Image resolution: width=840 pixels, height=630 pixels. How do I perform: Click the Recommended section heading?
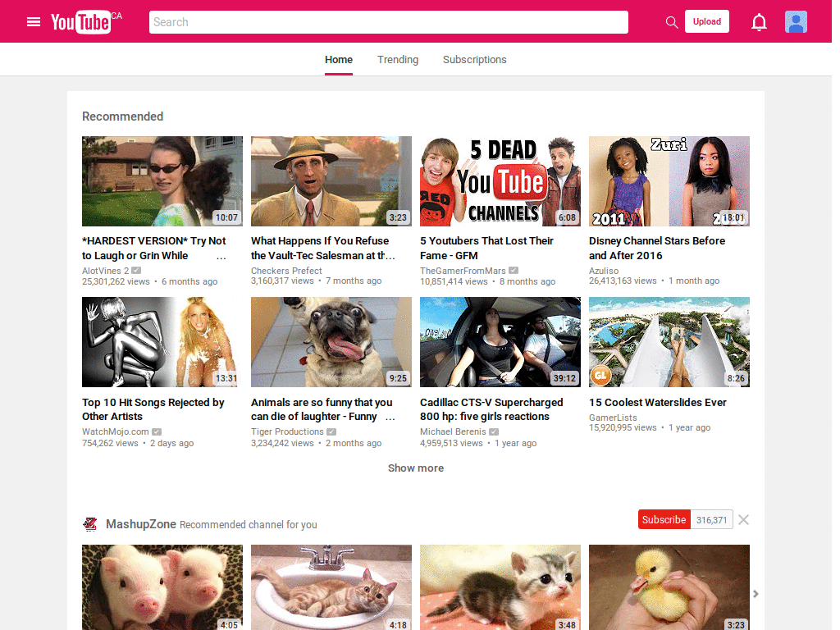coord(123,116)
